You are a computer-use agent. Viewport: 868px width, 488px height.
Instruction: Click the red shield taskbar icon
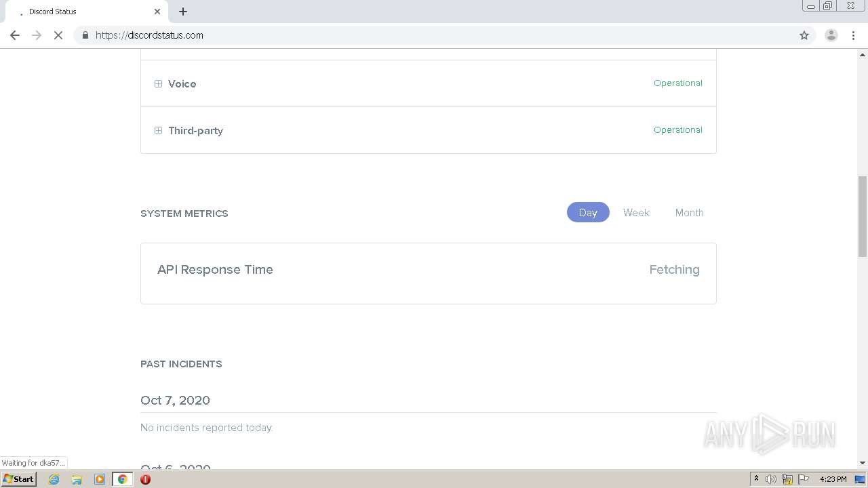point(145,479)
